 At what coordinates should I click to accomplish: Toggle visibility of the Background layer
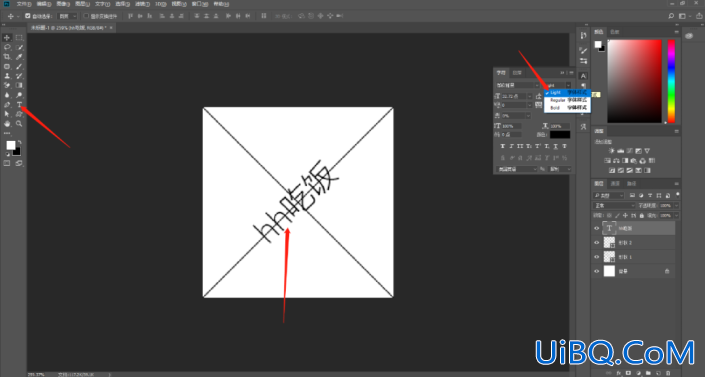(x=597, y=271)
